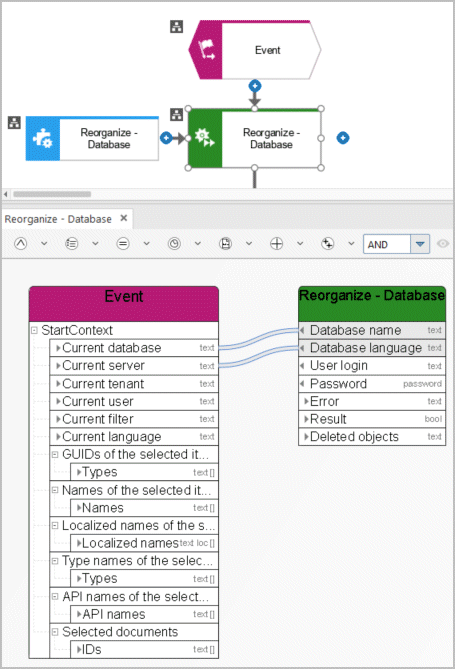Screen dimensions: 455x669
Task: Select the User login input field
Action: [372, 366]
